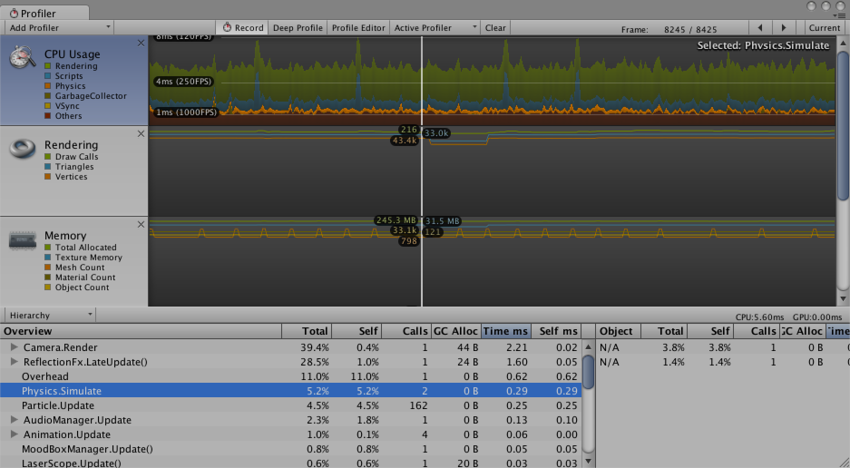
Task: Expand the Camera.Render row
Action: click(x=15, y=347)
